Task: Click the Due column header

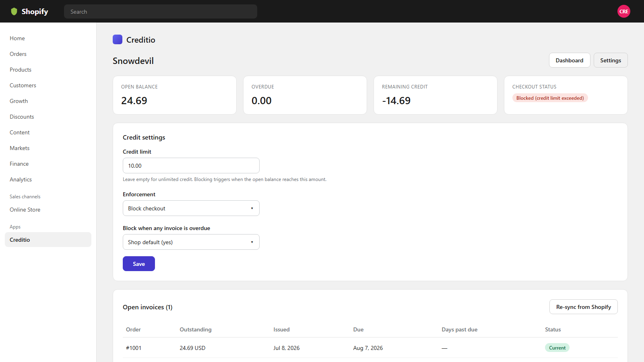Action: pos(358,329)
